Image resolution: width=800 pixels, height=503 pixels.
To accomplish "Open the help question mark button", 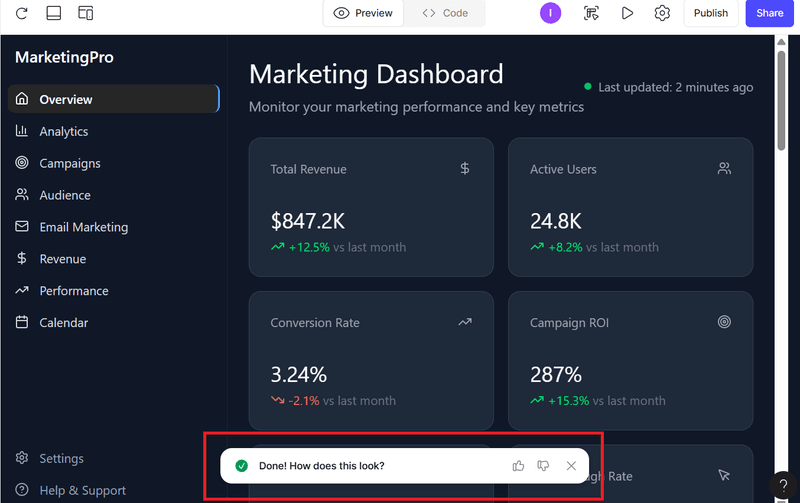I will pos(783,486).
